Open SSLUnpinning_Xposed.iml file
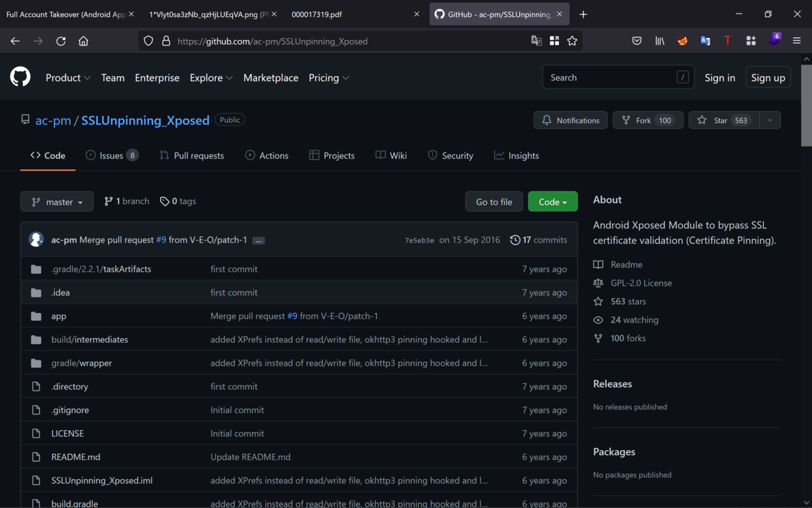The height and width of the screenshot is (508, 812). [x=102, y=481]
